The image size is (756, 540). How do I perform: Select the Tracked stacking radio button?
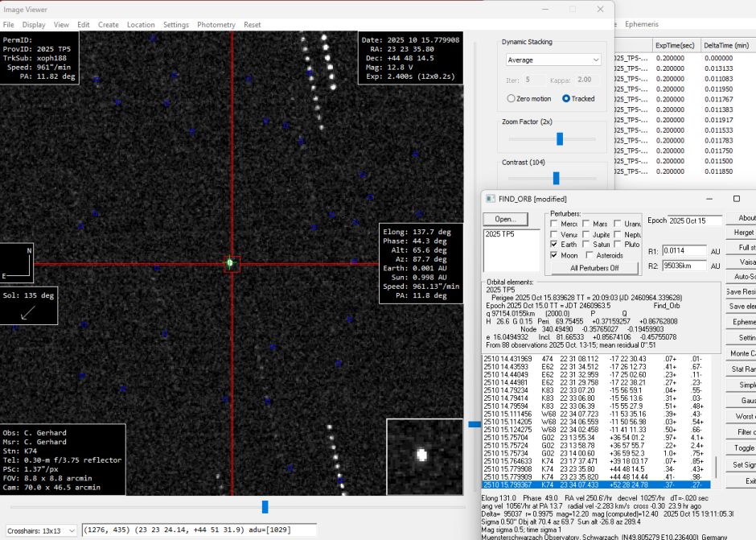coord(566,98)
